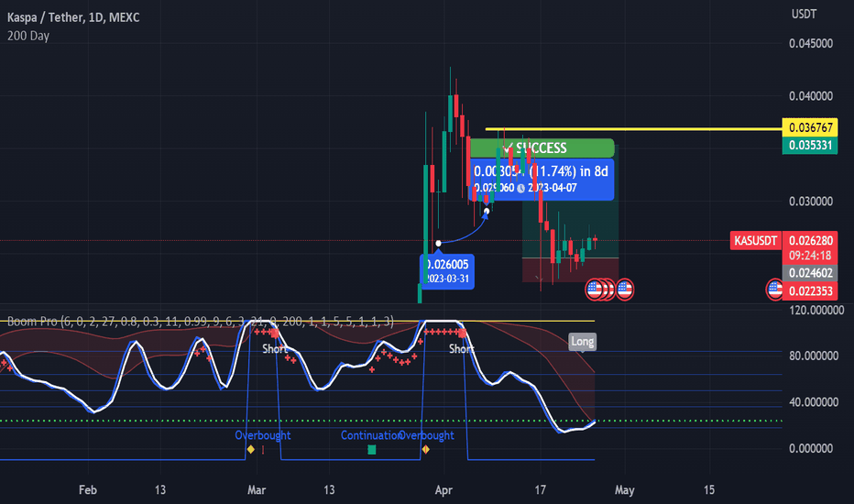The image size is (854, 504).
Task: Click the 0.045000 price axis label
Action: [810, 44]
